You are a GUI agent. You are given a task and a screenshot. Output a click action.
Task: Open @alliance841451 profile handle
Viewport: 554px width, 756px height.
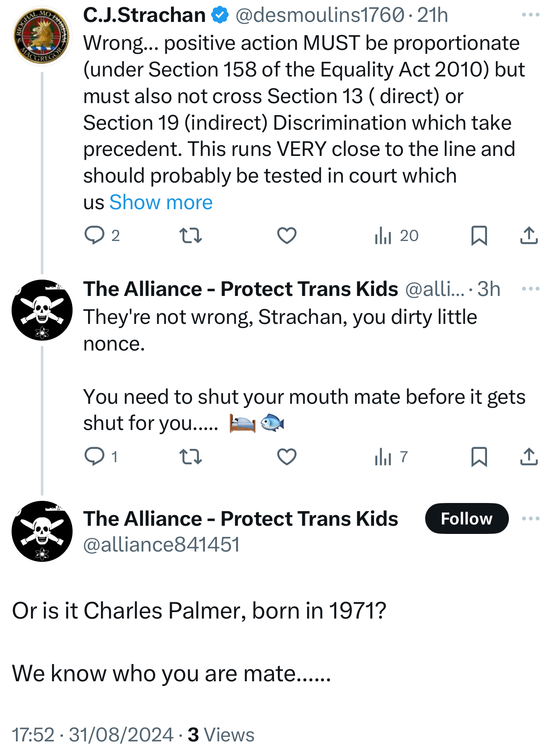pyautogui.click(x=161, y=545)
